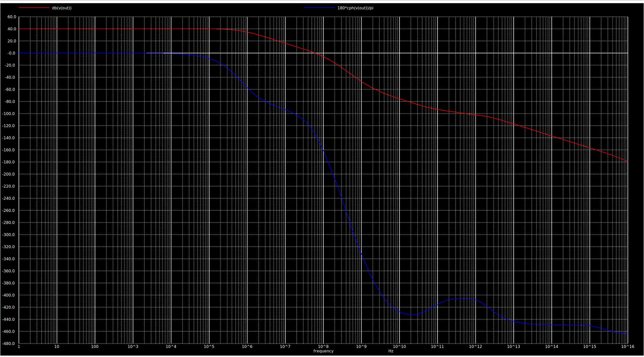The image size is (644, 357).
Task: Click the 1 x-axis tick label
Action: tap(19, 346)
